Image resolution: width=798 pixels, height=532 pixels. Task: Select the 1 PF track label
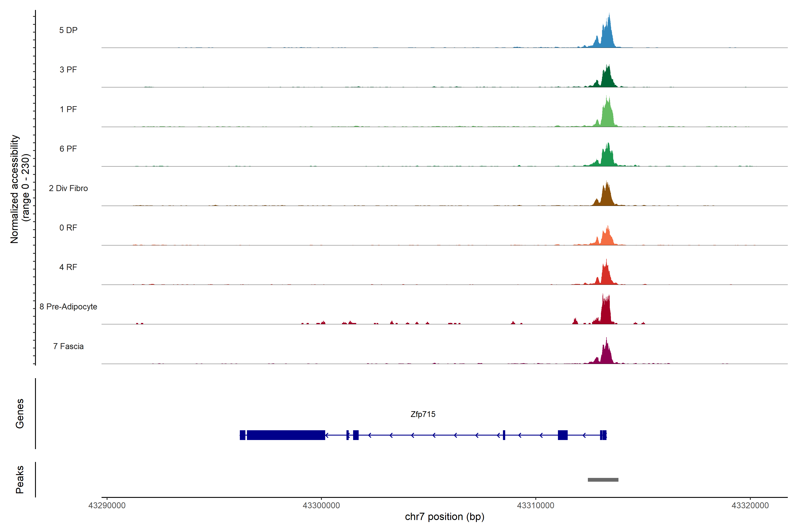tap(68, 109)
